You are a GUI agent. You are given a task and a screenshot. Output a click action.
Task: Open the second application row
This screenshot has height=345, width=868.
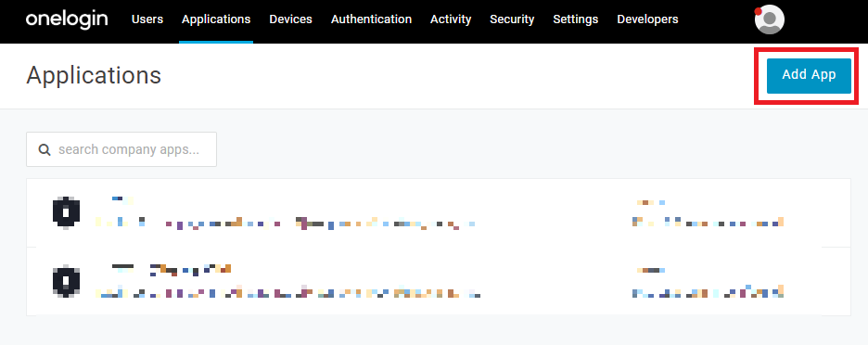point(439,281)
